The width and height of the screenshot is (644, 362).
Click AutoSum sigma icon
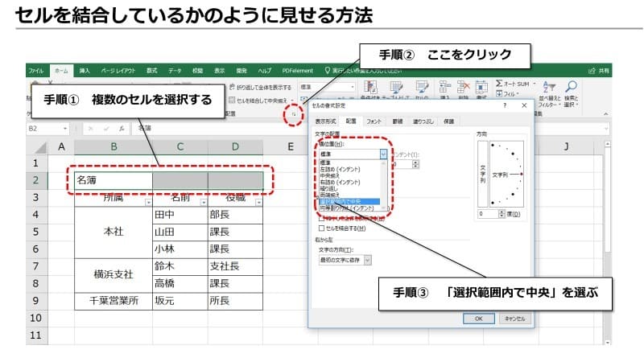(499, 84)
